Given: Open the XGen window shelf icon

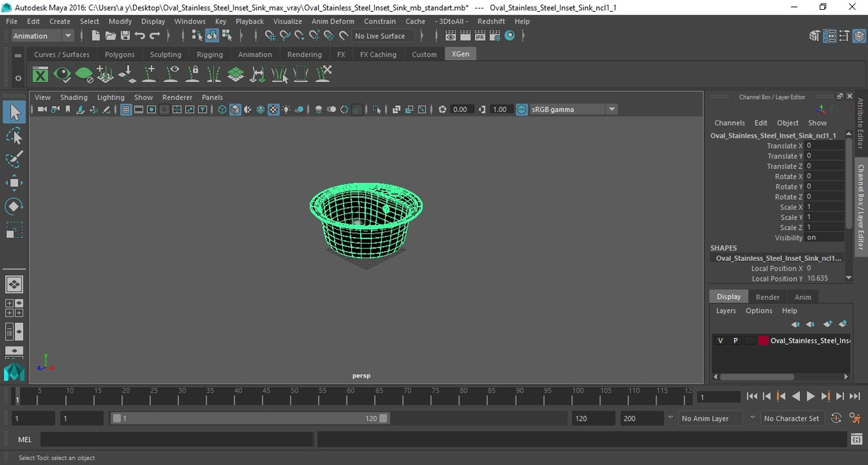Looking at the screenshot, I should (x=40, y=74).
